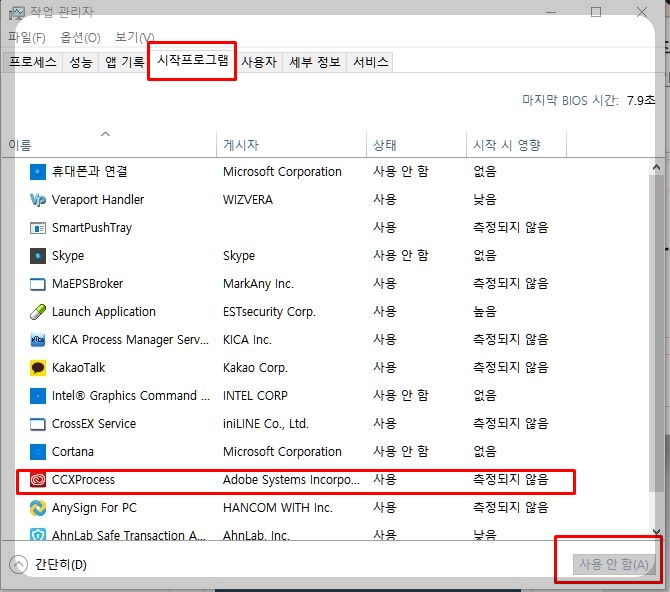Sort by the 상태 column header
Viewport: 670px width, 592px height.
coord(416,144)
